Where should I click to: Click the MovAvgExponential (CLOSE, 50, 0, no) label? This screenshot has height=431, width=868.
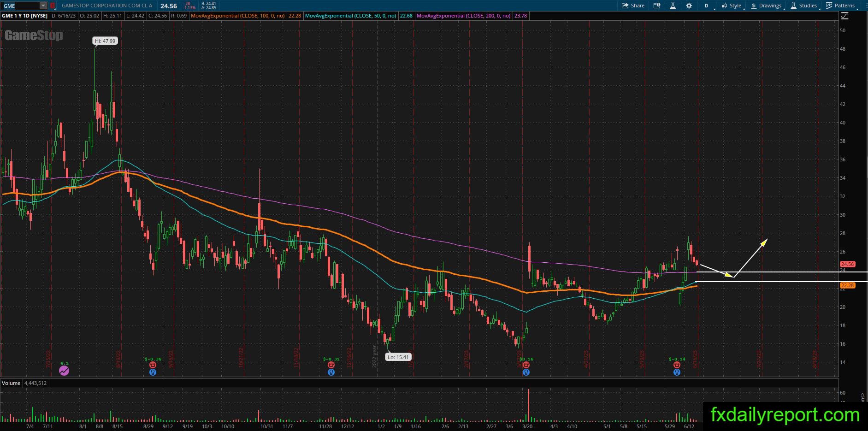point(350,16)
